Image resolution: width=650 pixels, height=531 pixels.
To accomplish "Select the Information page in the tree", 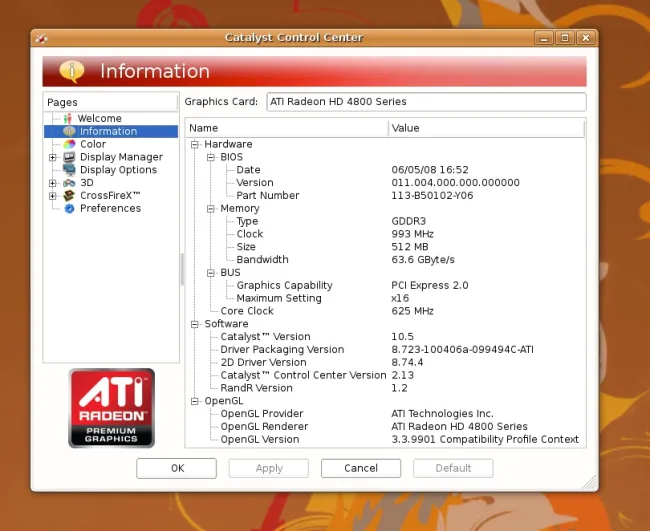I will click(108, 131).
